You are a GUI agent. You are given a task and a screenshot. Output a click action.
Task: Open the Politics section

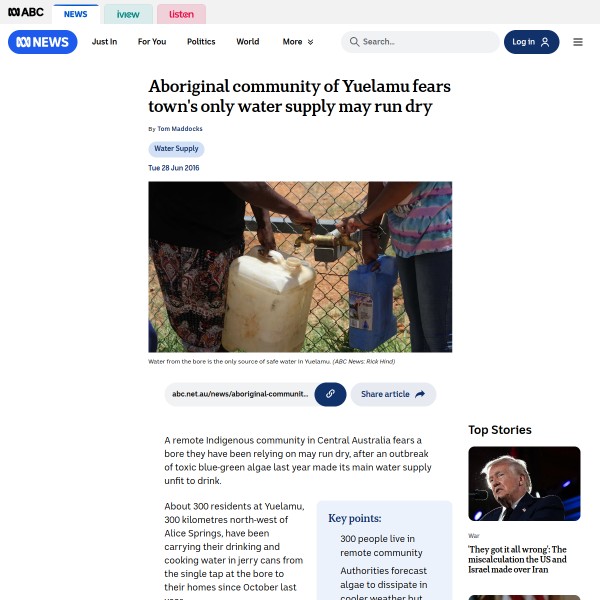[201, 42]
